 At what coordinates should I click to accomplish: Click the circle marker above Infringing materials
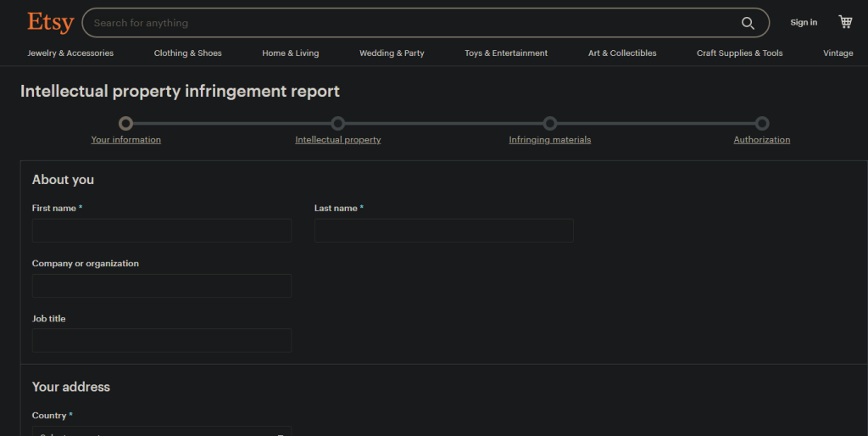[x=550, y=124]
